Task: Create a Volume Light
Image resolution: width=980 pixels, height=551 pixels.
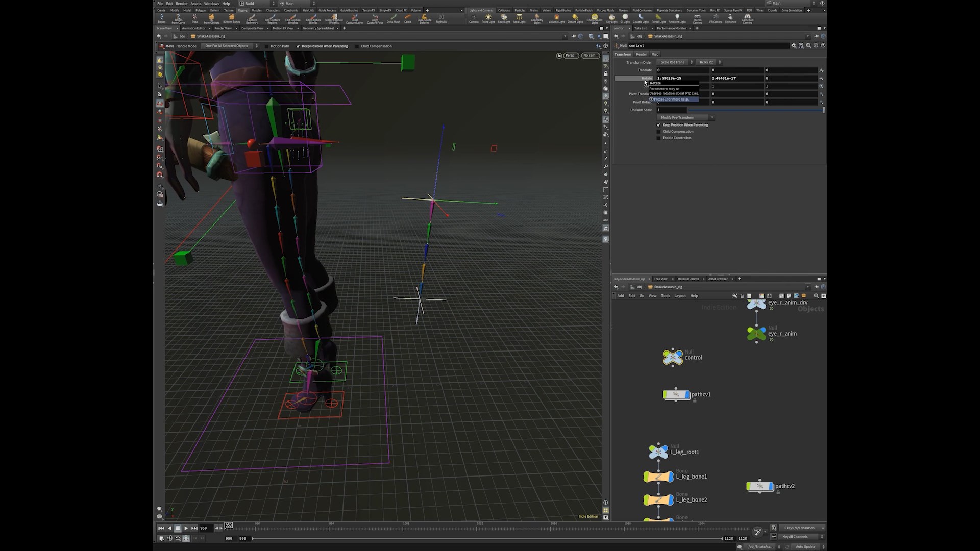Action: tap(556, 19)
